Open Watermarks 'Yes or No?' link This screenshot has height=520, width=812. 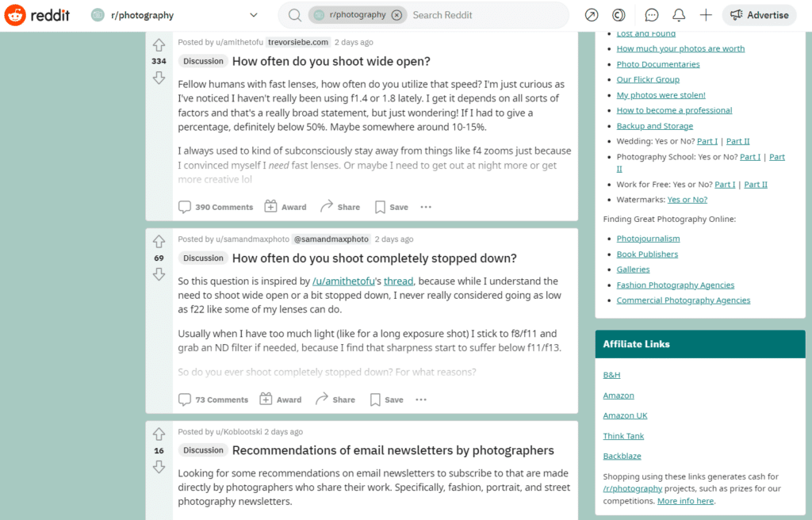[x=688, y=200]
